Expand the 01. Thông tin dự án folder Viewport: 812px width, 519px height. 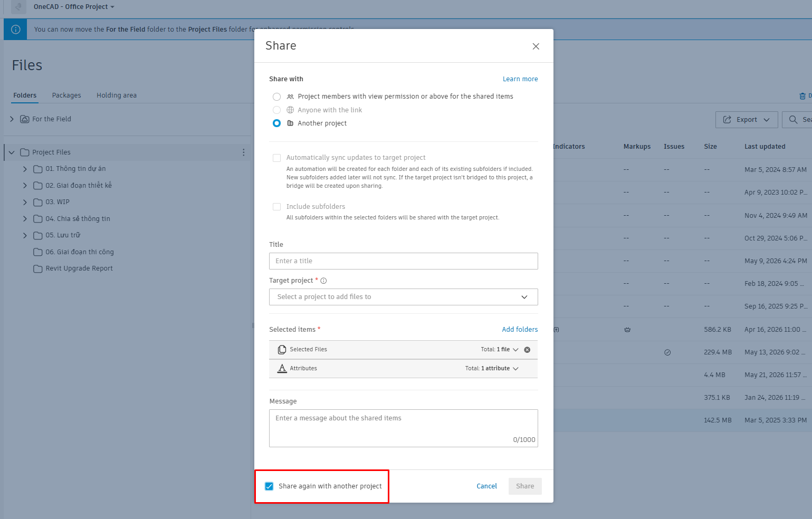pyautogui.click(x=25, y=169)
